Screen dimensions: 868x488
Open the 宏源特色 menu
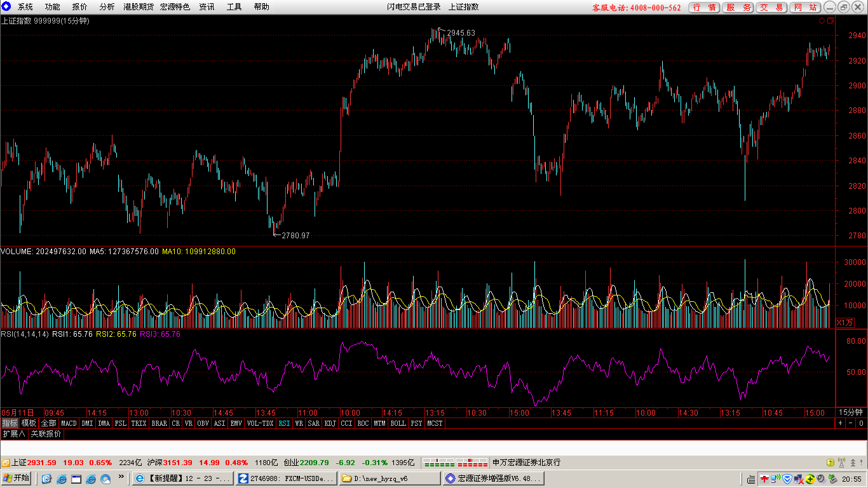(175, 7)
